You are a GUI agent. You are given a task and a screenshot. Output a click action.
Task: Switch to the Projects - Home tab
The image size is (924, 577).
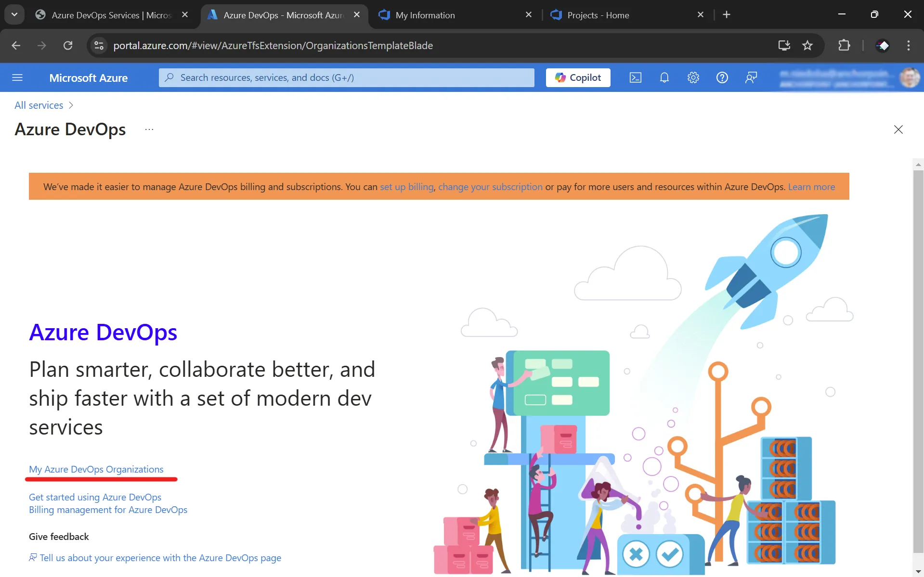click(597, 15)
